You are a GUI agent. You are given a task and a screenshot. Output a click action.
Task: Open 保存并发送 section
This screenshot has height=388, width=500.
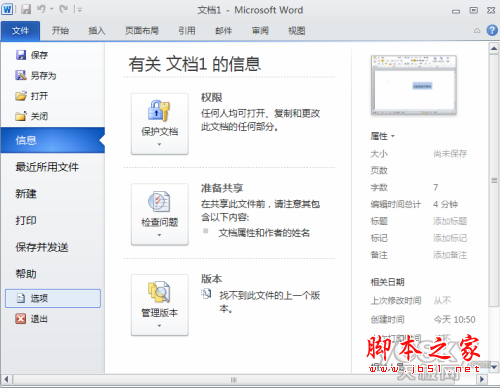point(42,247)
